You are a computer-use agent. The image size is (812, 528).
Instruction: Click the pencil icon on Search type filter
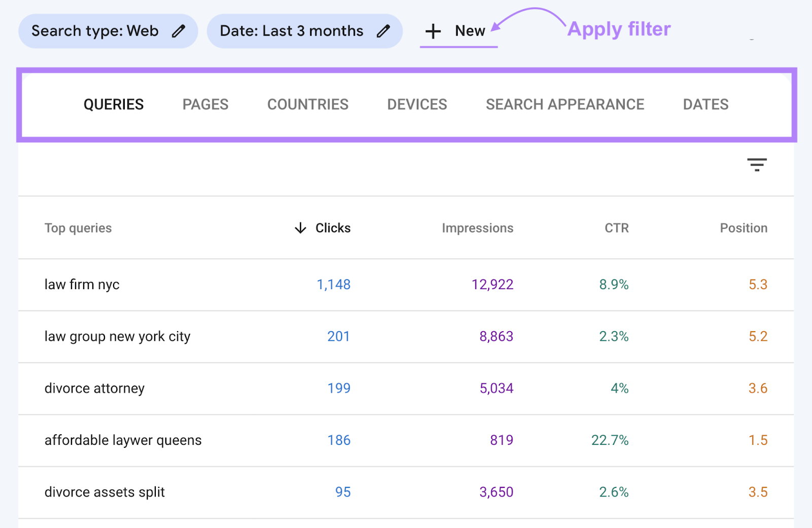tap(178, 31)
